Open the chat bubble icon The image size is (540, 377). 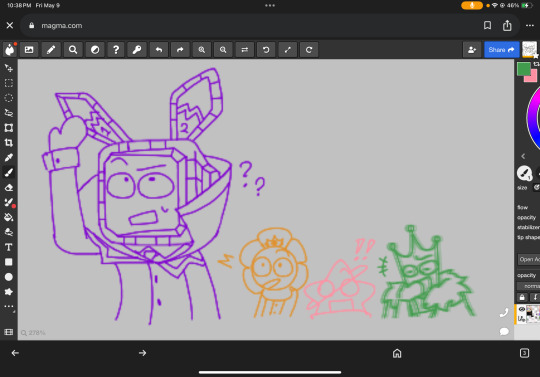point(504,332)
